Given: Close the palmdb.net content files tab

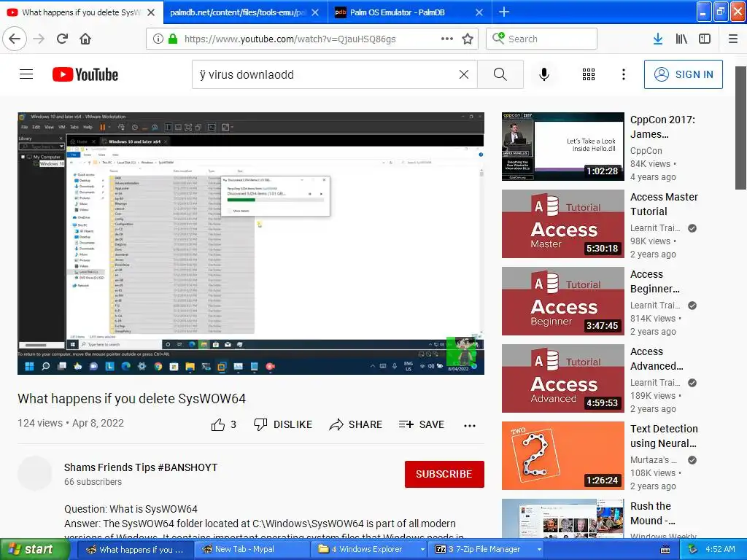Looking at the screenshot, I should [x=315, y=12].
